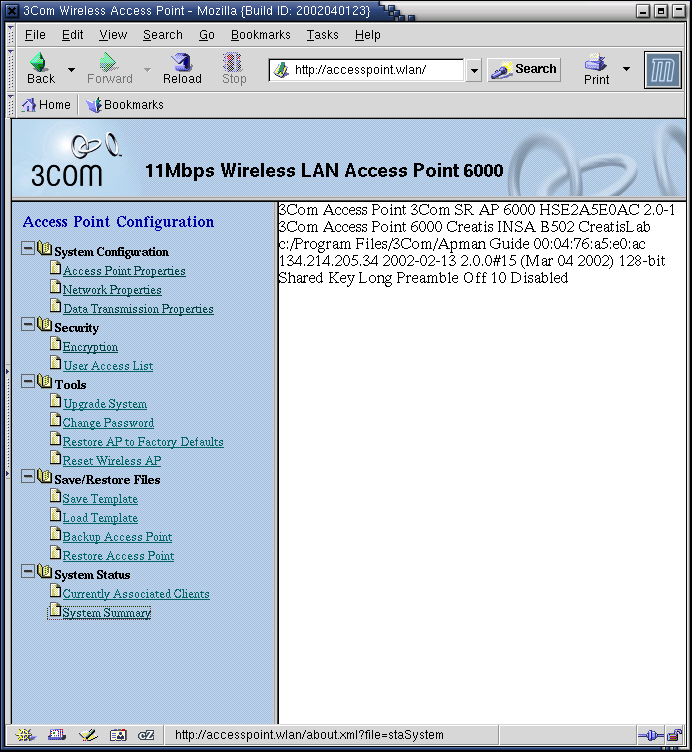Open Composer from the status bar component icon
Screen dimensions: 692x752
(88, 735)
